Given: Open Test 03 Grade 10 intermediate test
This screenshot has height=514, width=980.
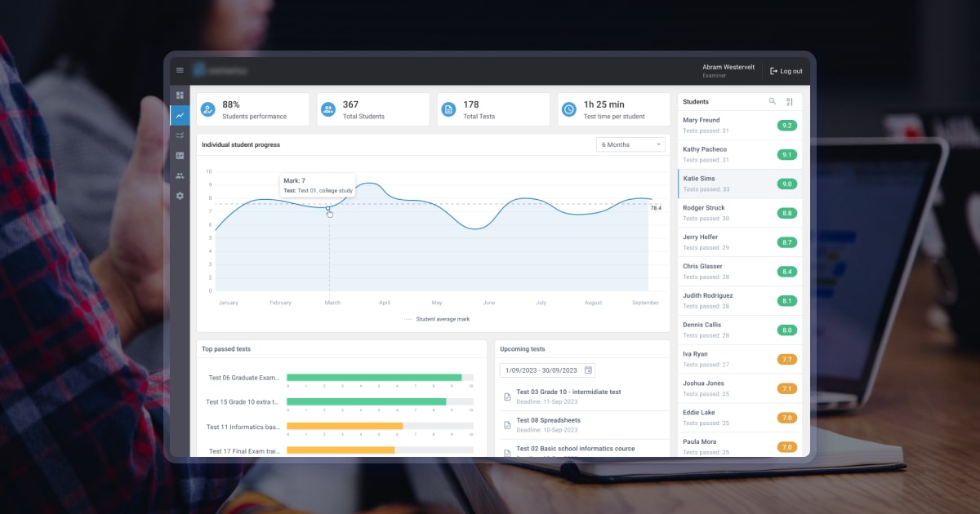Looking at the screenshot, I should [568, 392].
